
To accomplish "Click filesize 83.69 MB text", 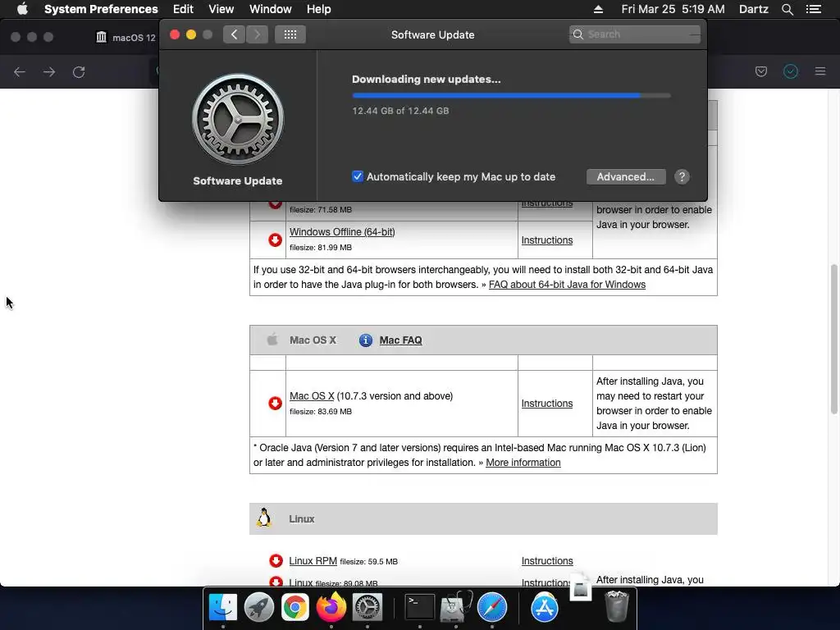I will 321,412.
